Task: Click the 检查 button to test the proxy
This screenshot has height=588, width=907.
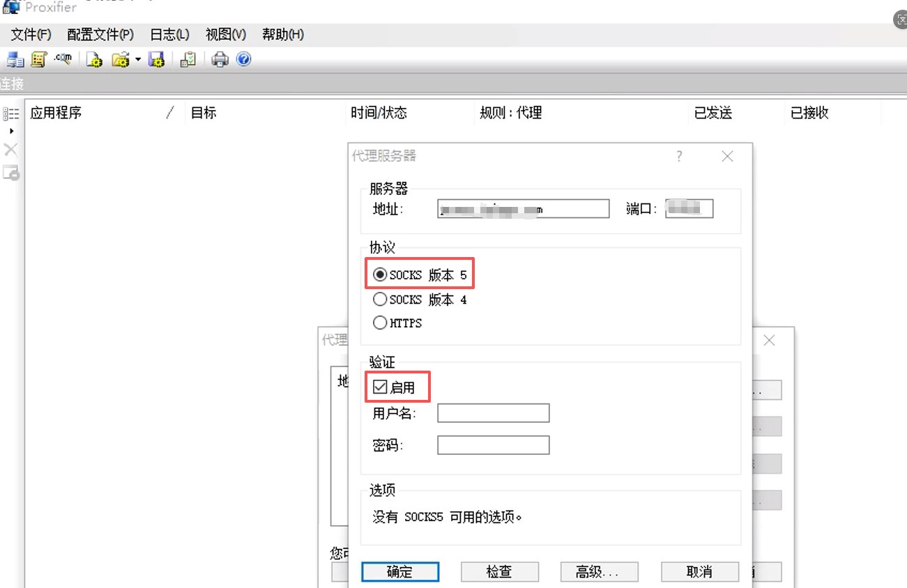Action: tap(499, 571)
